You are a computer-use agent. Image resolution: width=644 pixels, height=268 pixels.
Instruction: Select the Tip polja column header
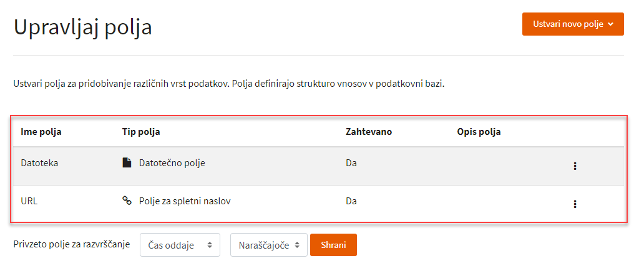[x=141, y=132]
